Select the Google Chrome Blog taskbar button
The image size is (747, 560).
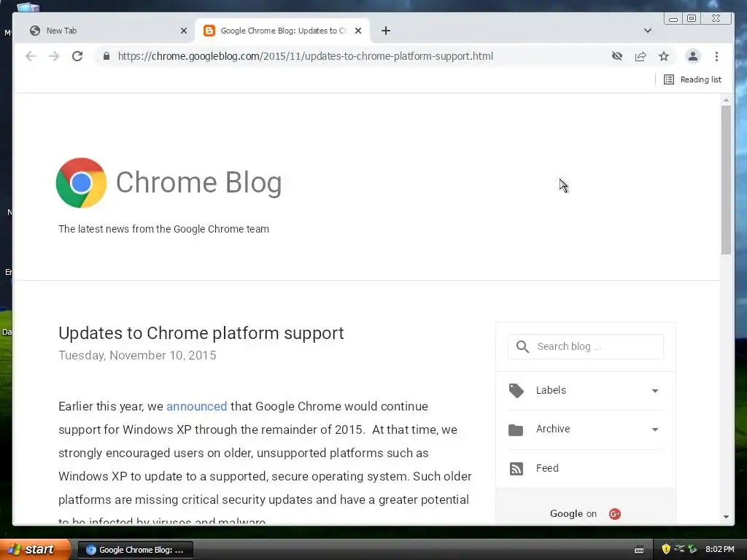pyautogui.click(x=135, y=550)
